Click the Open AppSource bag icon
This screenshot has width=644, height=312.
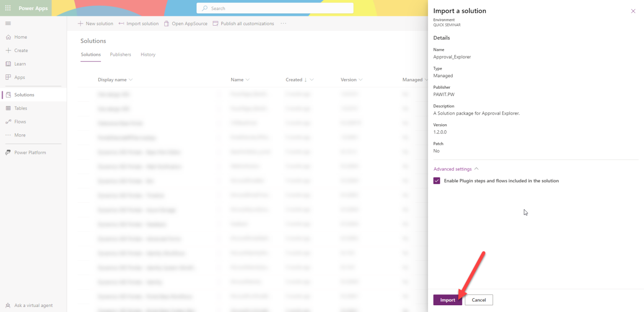click(x=166, y=24)
